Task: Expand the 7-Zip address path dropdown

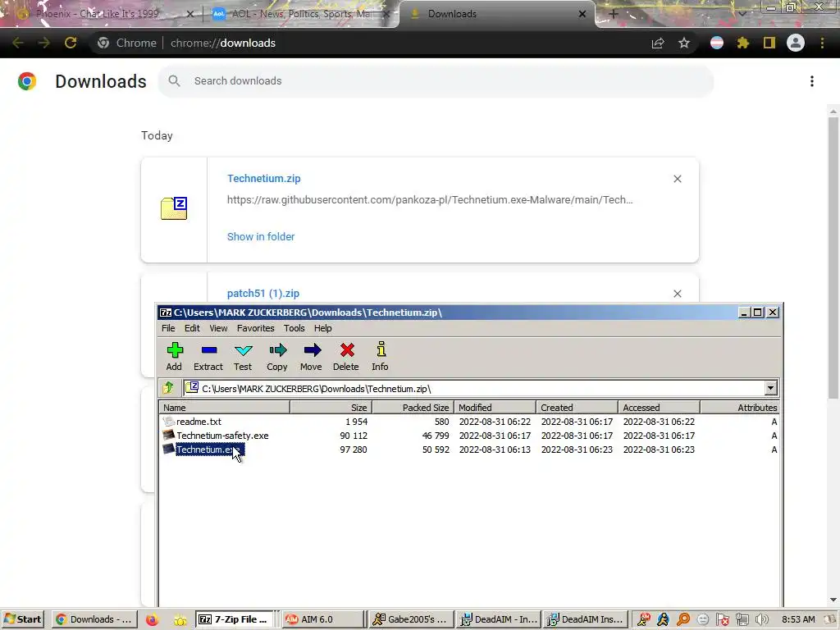Action: click(771, 388)
